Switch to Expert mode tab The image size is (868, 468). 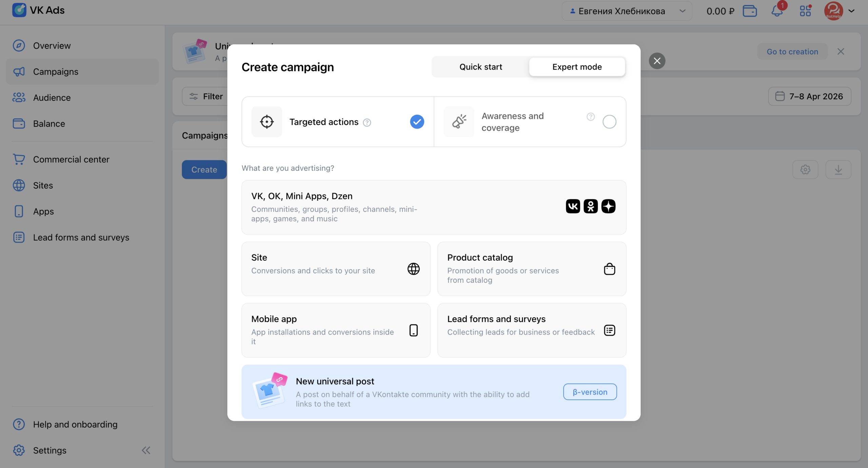click(577, 67)
